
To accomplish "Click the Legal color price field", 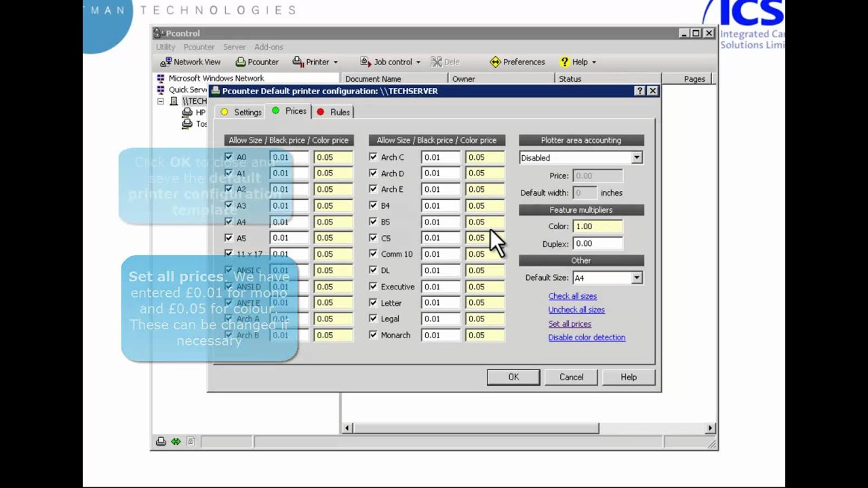I will click(485, 319).
